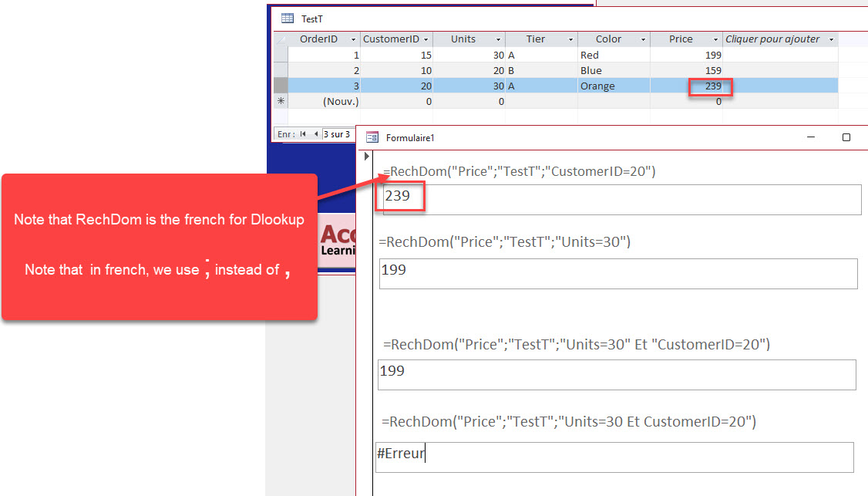Click the TestT table icon

click(287, 19)
